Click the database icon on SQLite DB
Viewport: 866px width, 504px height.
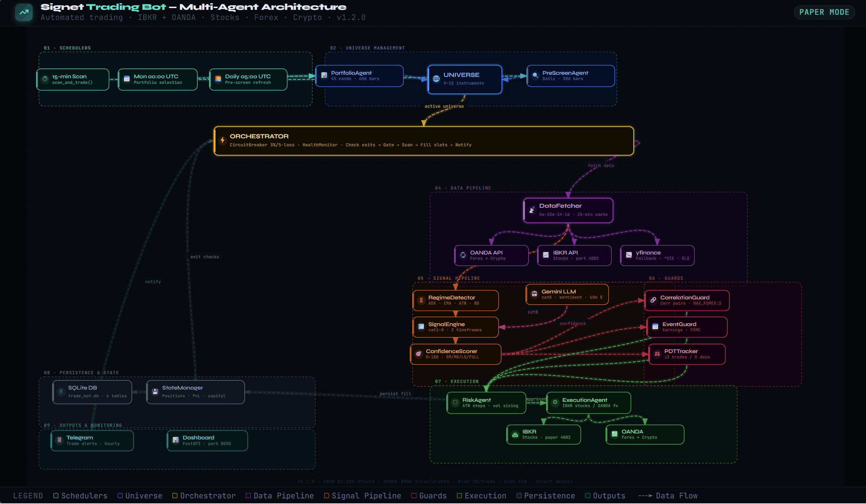tap(60, 392)
